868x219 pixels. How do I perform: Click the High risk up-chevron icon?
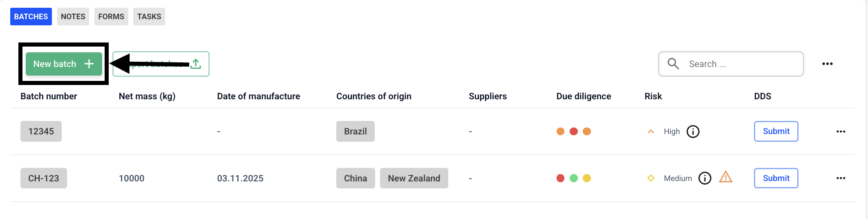pyautogui.click(x=651, y=132)
